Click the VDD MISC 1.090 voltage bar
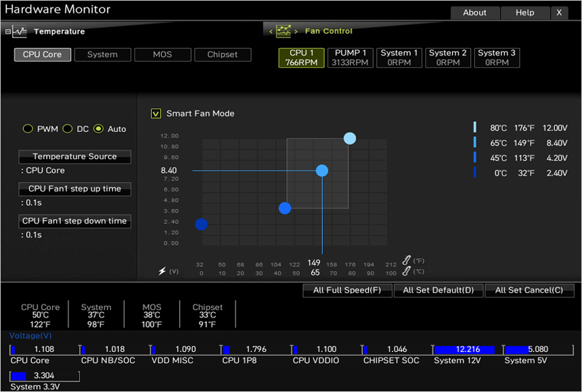This screenshot has height=392, width=582. [185, 349]
